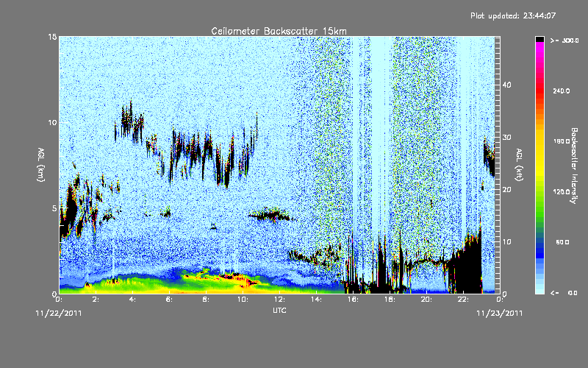Click the 5 km tick on left axis
The image size is (588, 368).
(x=54, y=208)
